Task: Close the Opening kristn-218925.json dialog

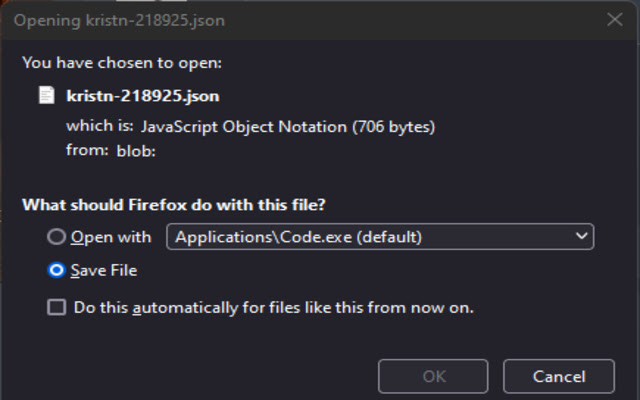Action: [x=614, y=19]
